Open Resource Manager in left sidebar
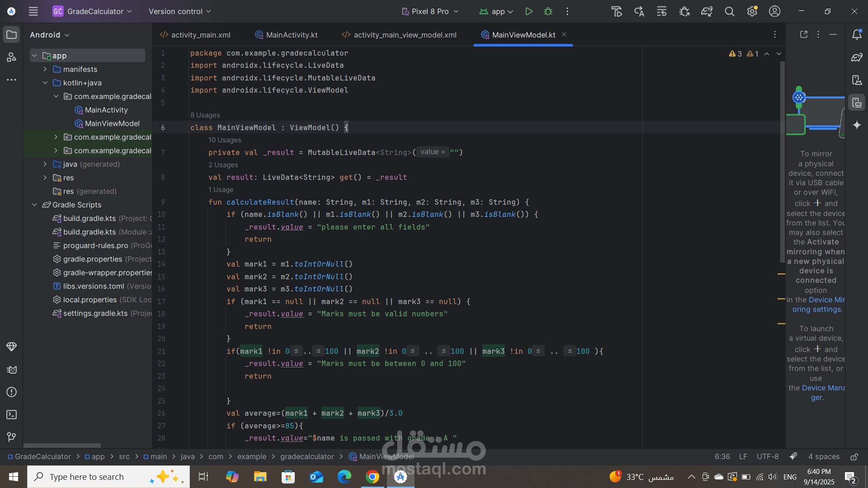Viewport: 868px width, 488px height. 12,57
